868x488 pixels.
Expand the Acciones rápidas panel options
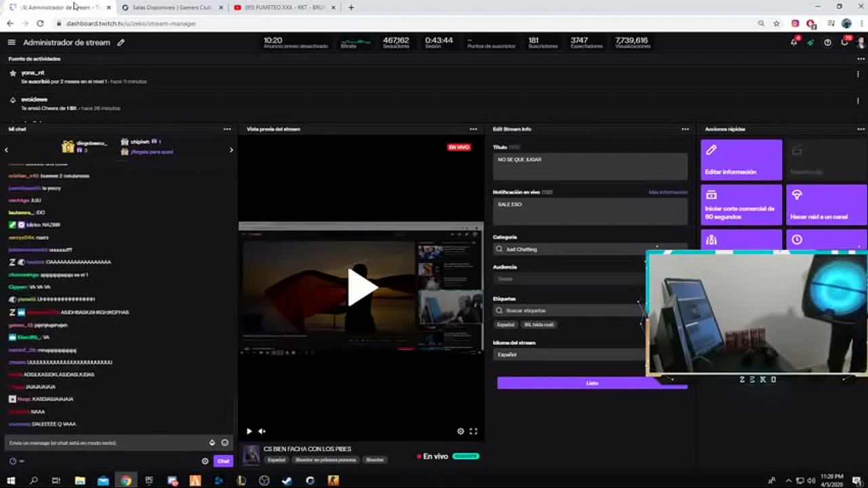(861, 129)
